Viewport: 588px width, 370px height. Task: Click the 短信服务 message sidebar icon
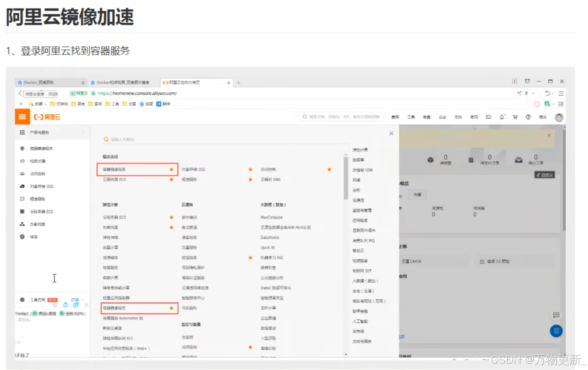(22, 199)
